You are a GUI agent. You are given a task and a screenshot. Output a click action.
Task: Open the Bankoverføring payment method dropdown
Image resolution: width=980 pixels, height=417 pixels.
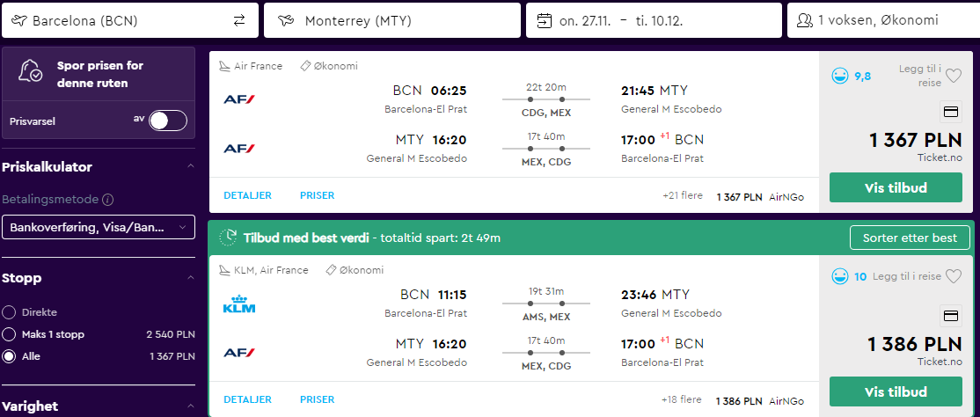[x=99, y=228]
